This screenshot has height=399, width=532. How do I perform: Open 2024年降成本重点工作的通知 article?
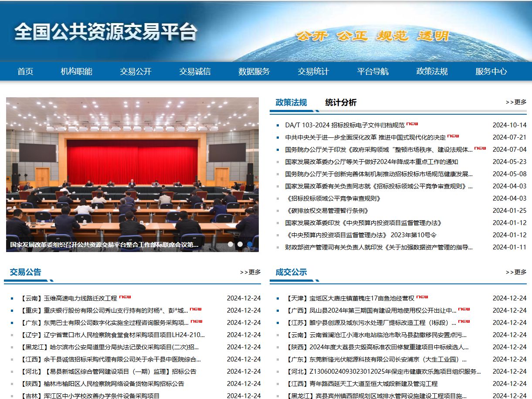pos(372,162)
